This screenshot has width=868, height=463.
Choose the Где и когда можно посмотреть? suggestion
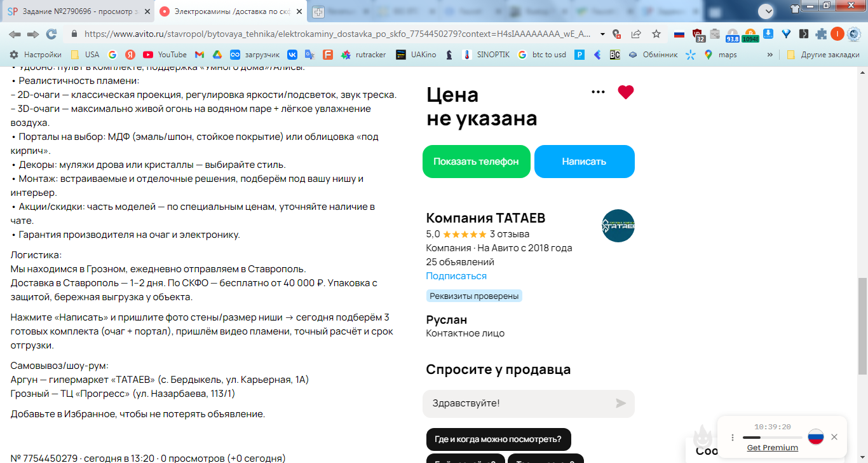click(x=498, y=439)
